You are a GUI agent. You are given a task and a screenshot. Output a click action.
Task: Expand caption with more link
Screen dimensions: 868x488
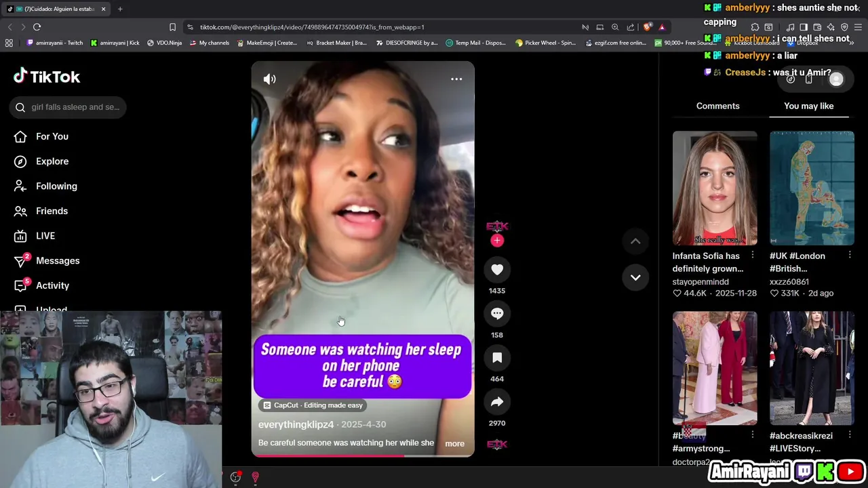454,443
